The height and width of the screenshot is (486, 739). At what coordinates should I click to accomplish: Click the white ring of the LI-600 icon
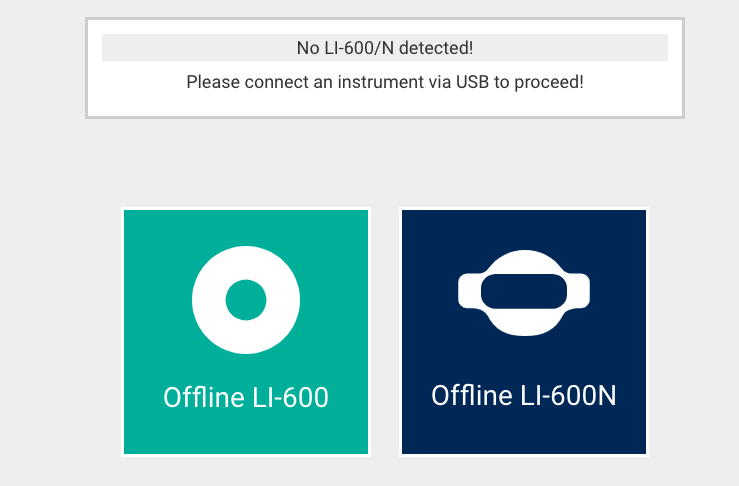click(210, 300)
